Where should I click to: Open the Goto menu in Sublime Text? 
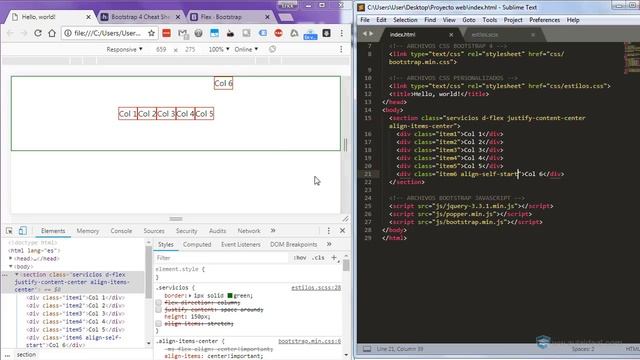469,20
